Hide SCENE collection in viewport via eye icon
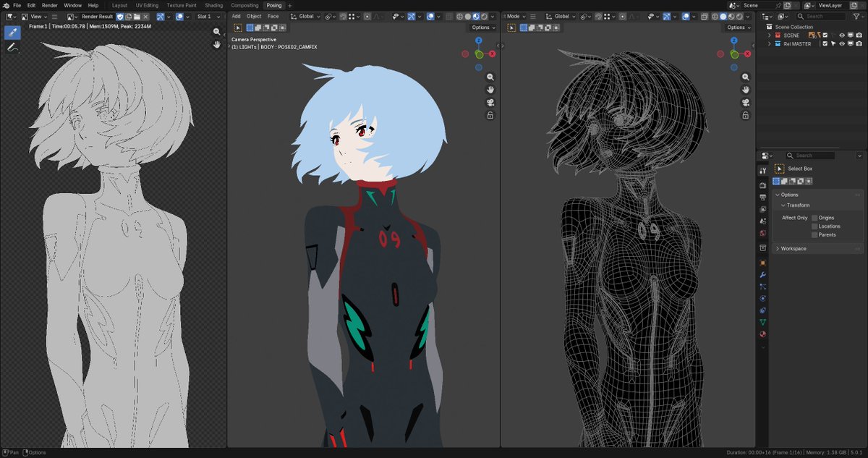The image size is (868, 458). pos(842,35)
